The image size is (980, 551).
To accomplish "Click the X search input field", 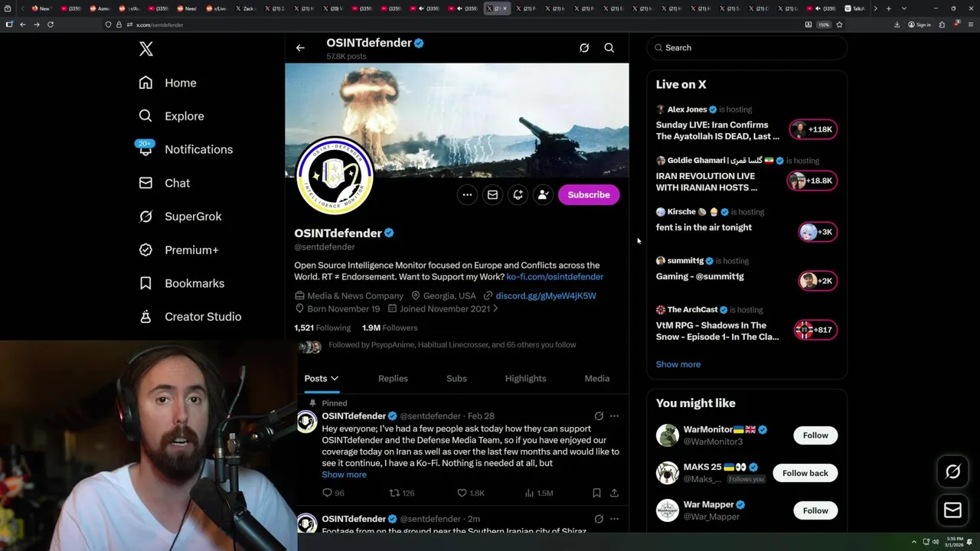I will pos(746,47).
